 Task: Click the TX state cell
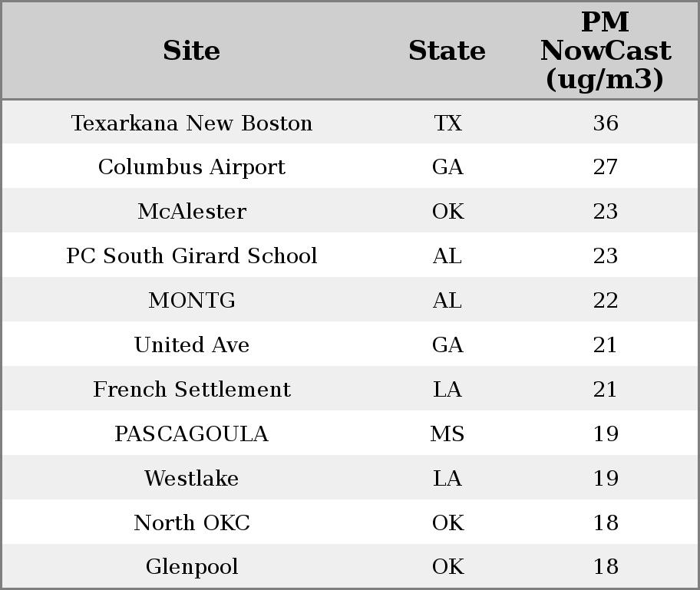tap(447, 123)
